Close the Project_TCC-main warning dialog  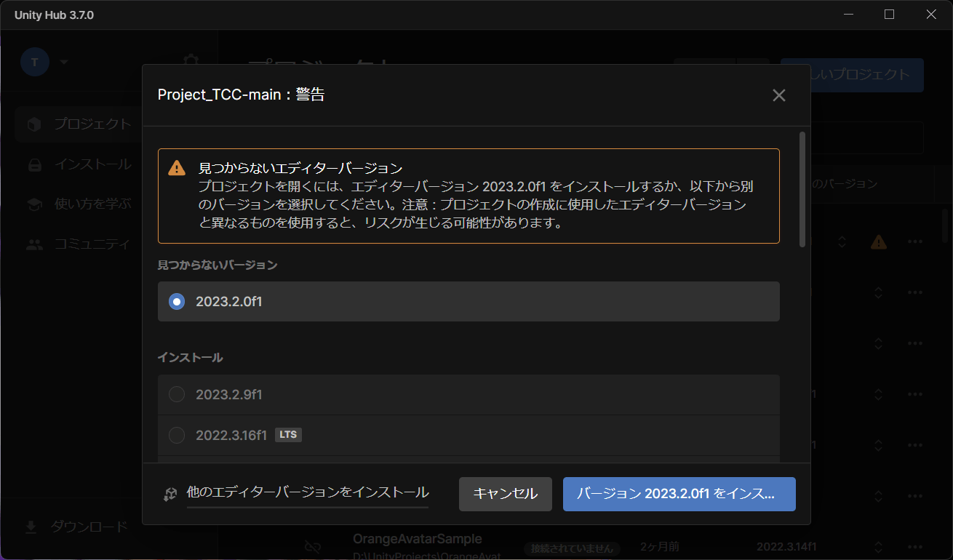tap(779, 95)
